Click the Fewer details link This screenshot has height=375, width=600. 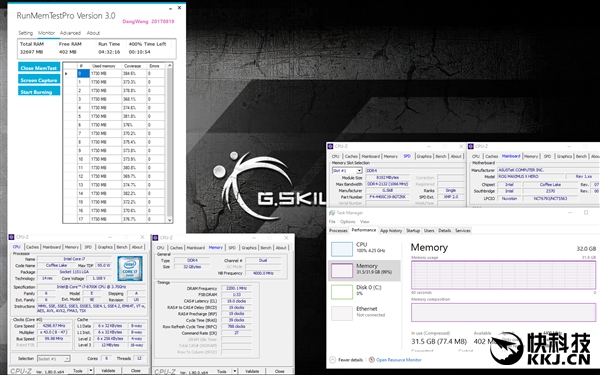coord(350,360)
